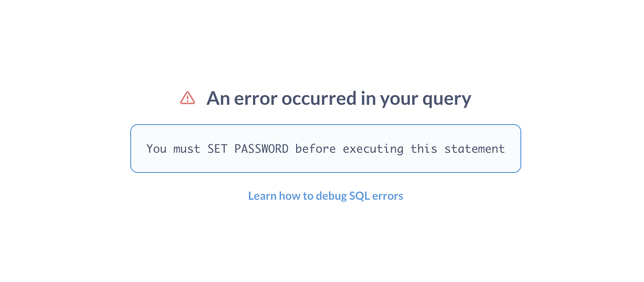644x282 pixels.
Task: Select the error message text box
Action: [x=326, y=149]
